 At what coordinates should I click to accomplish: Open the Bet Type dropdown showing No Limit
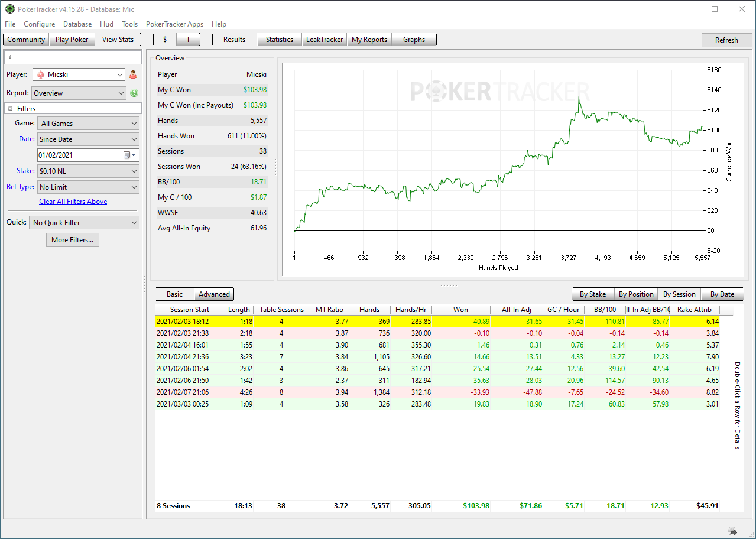88,187
